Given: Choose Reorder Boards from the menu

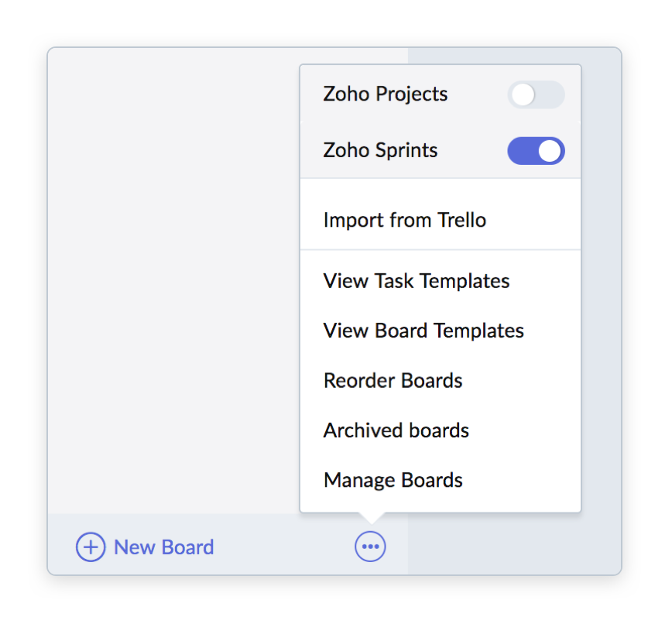Looking at the screenshot, I should [393, 381].
